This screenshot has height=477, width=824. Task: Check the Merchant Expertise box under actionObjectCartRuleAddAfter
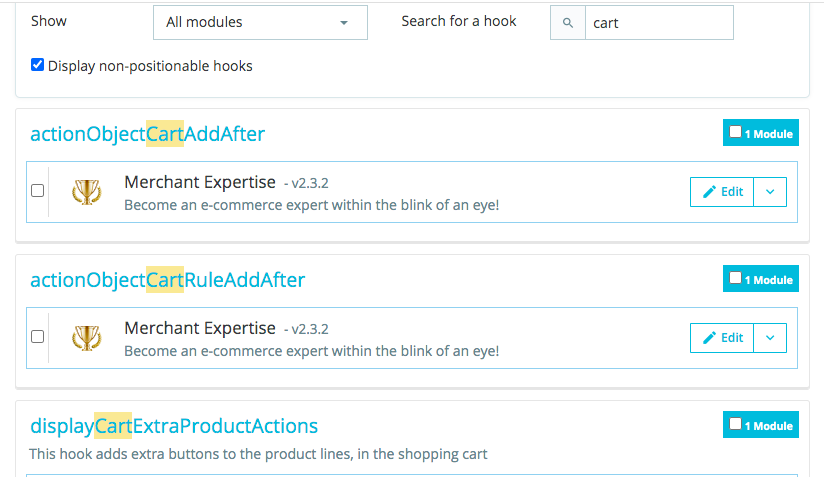[38, 337]
